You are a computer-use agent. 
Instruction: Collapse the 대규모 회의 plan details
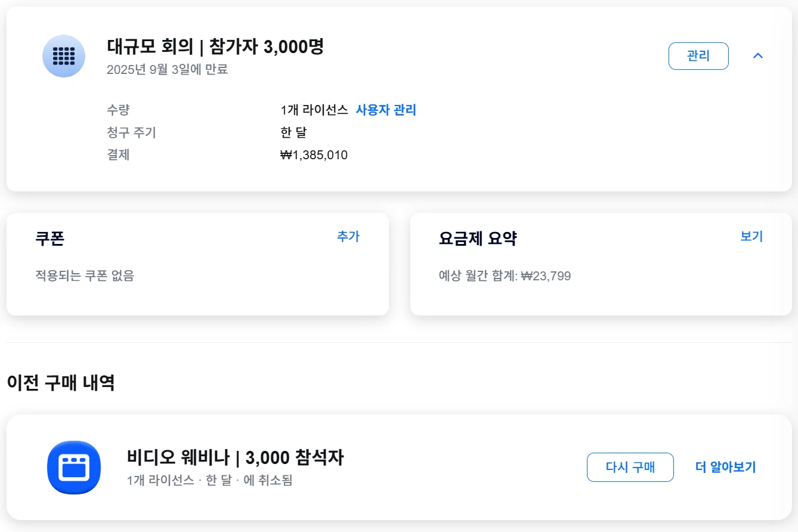point(758,56)
